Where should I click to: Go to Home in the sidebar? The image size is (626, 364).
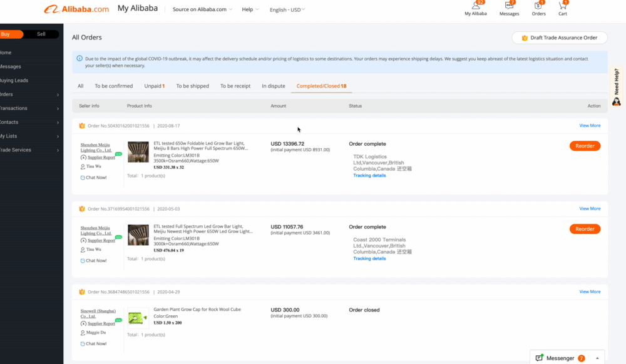point(6,53)
